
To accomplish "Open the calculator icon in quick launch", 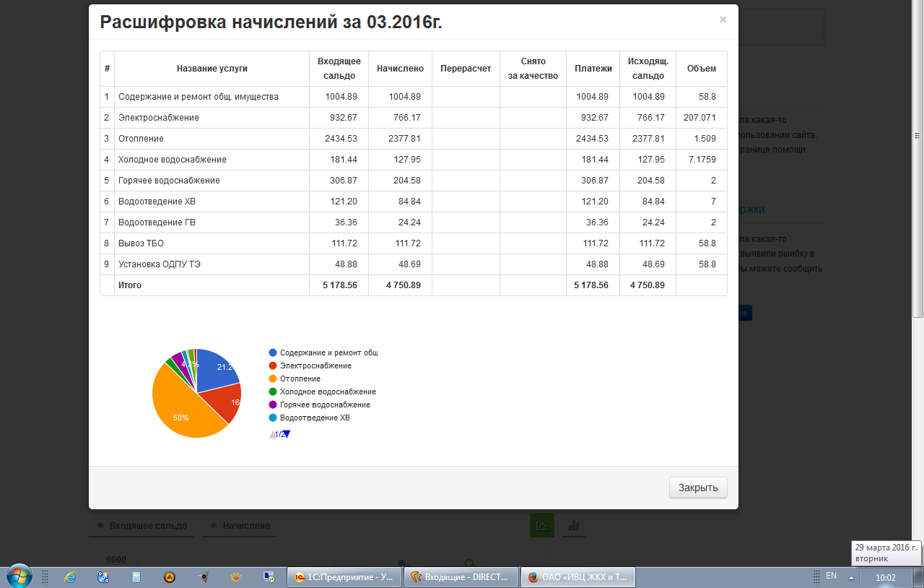I will point(136,577).
